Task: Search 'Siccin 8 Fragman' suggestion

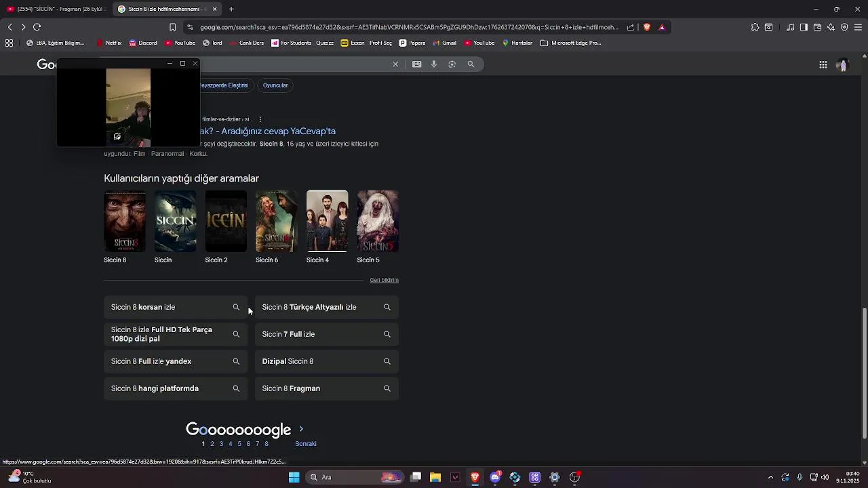Action: click(x=326, y=388)
